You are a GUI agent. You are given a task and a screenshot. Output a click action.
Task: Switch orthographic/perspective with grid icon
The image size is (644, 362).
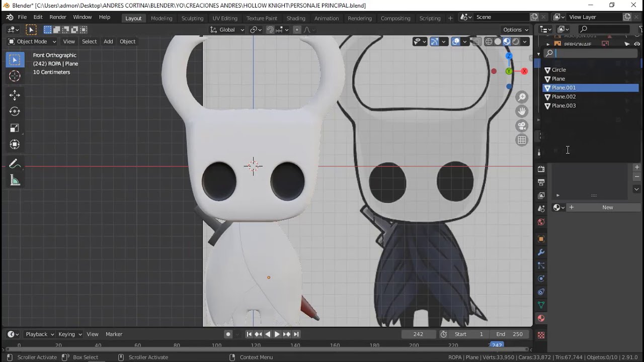click(522, 140)
